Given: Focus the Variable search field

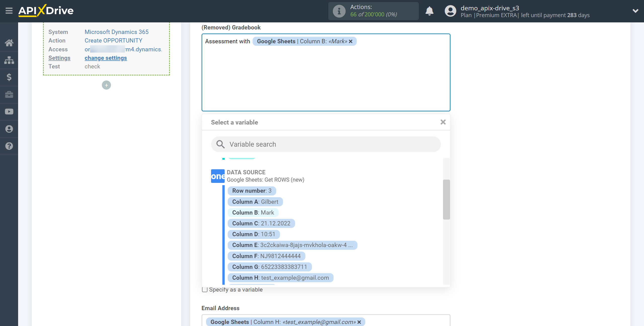Looking at the screenshot, I should click(326, 144).
